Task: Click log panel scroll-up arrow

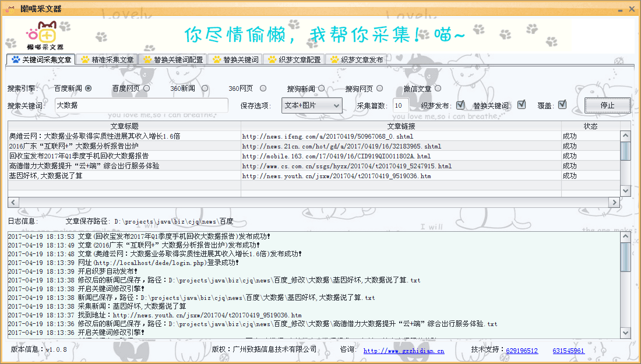Action: (625, 236)
